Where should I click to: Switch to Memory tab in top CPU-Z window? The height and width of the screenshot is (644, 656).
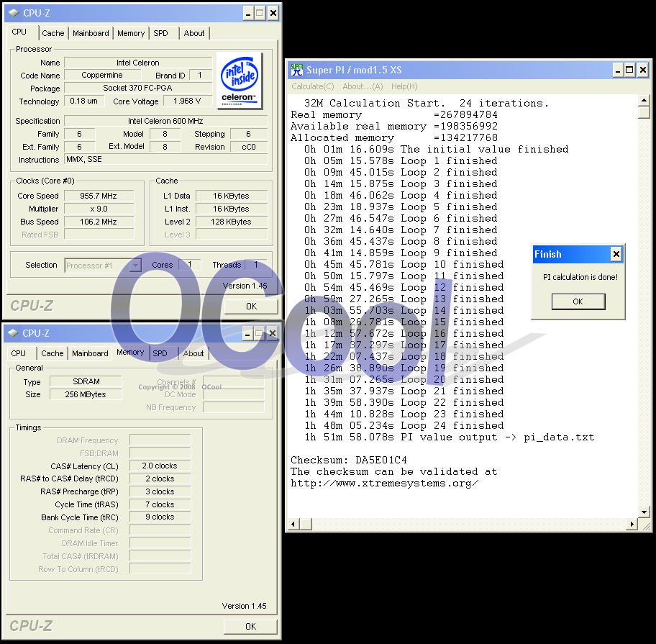coord(130,33)
